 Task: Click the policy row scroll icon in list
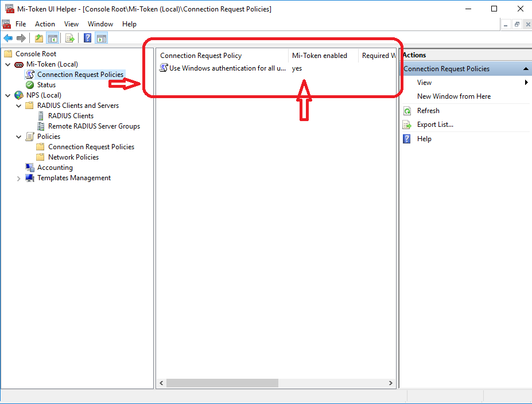point(164,68)
